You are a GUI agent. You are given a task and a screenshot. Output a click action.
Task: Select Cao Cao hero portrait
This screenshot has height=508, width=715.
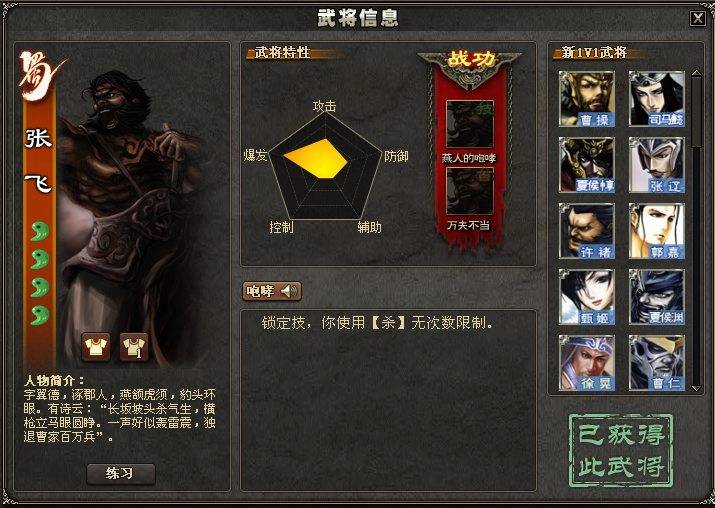(586, 98)
